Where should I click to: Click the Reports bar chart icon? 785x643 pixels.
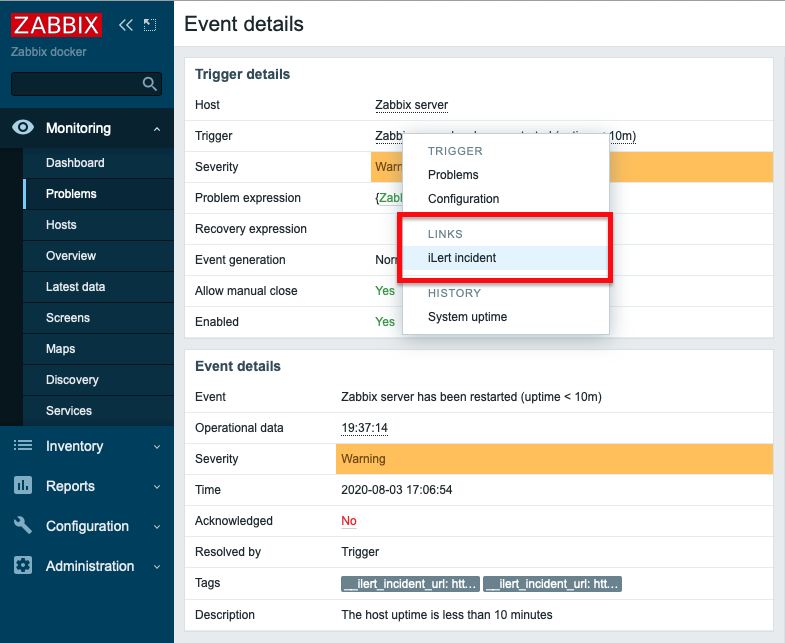point(23,485)
